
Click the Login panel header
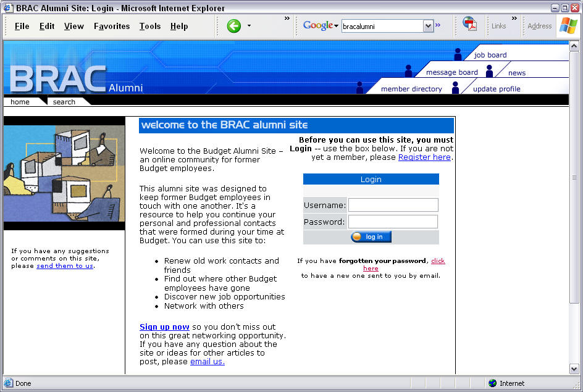(x=371, y=179)
